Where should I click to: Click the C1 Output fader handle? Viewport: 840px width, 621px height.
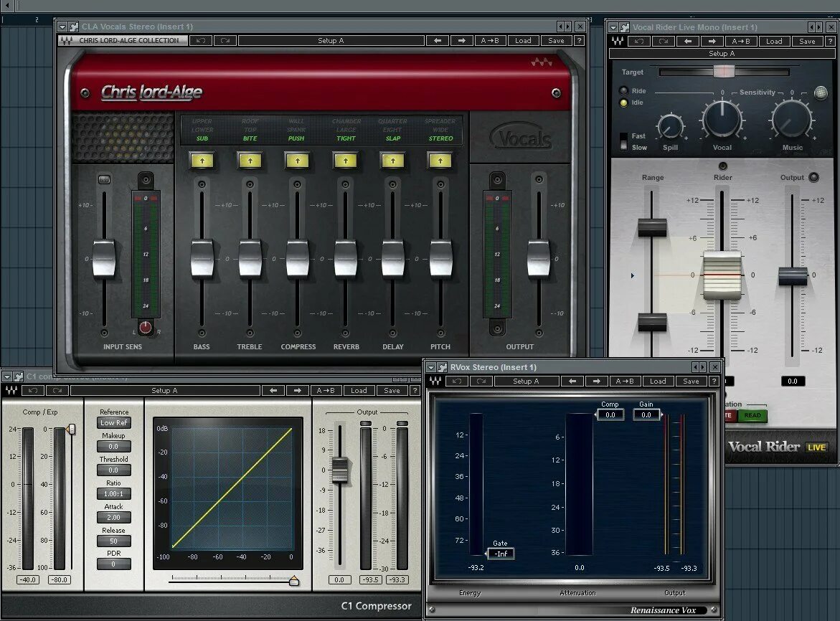point(339,470)
